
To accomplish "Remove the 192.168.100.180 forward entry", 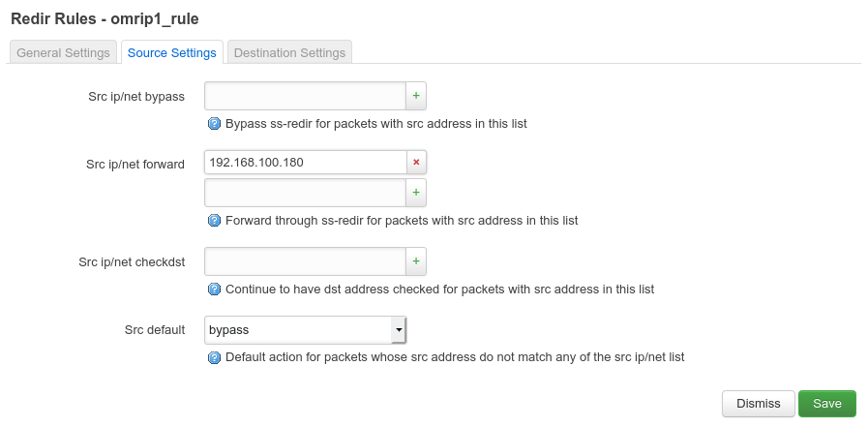I will [416, 163].
